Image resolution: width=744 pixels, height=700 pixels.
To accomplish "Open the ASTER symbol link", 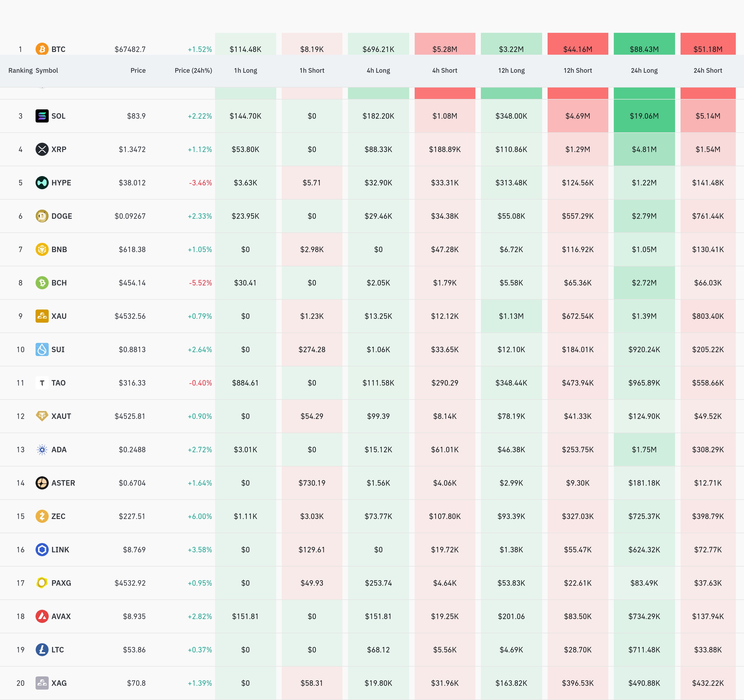I will [x=63, y=483].
